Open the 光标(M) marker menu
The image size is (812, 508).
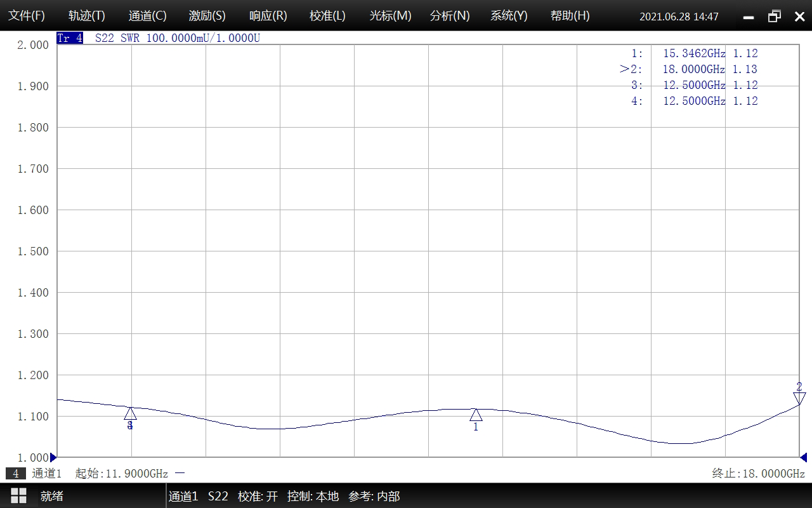(x=390, y=16)
